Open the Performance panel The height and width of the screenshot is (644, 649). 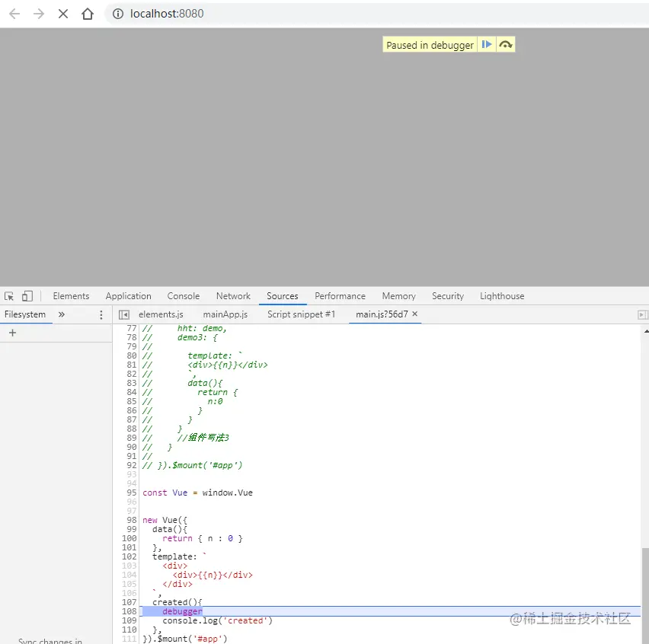click(340, 296)
